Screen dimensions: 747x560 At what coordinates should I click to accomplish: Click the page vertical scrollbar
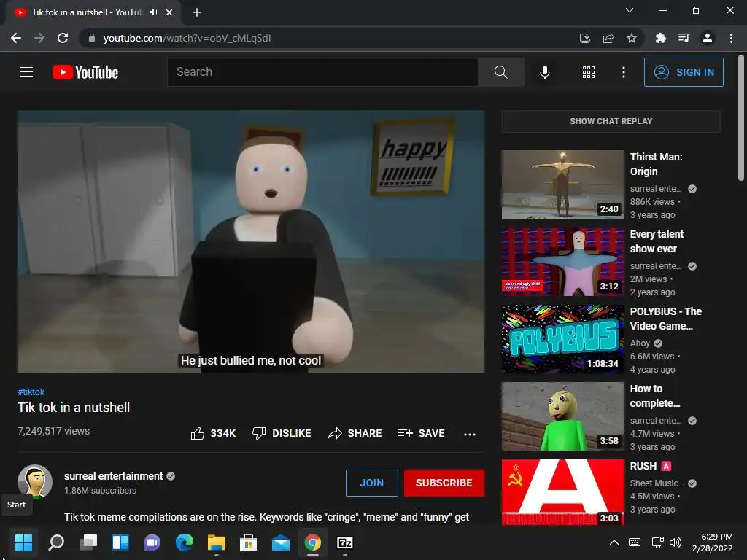click(x=741, y=119)
